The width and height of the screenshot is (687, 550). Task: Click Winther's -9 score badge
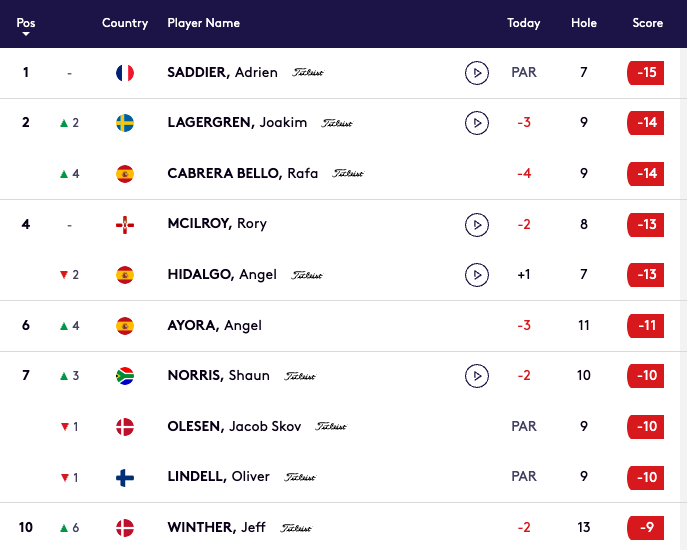646,528
